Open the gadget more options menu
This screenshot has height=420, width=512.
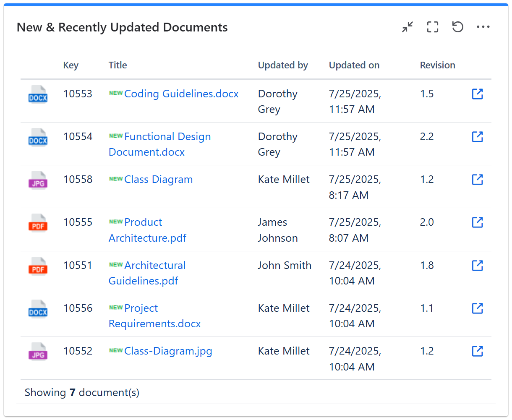click(x=483, y=27)
